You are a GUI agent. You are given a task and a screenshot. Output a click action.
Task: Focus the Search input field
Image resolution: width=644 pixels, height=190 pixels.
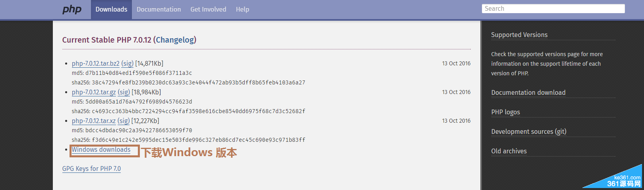point(553,9)
